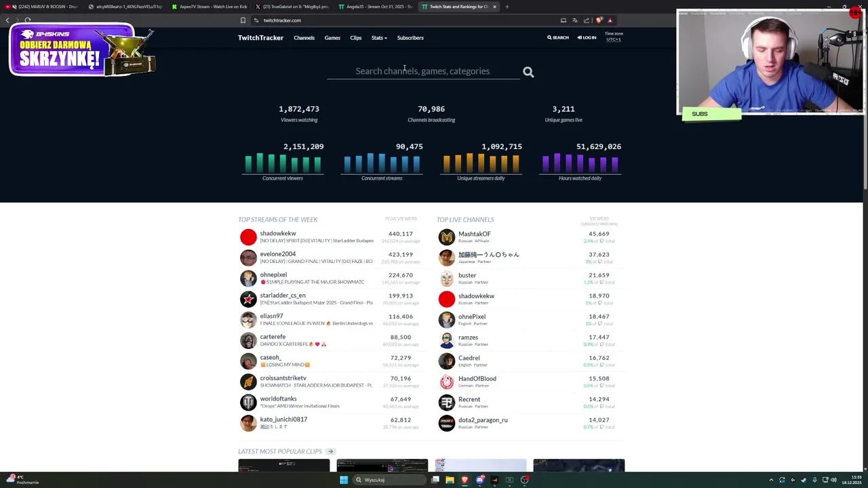868x488 pixels.
Task: Expand Latest Most Popular Clips arrow
Action: pyautogui.click(x=330, y=451)
